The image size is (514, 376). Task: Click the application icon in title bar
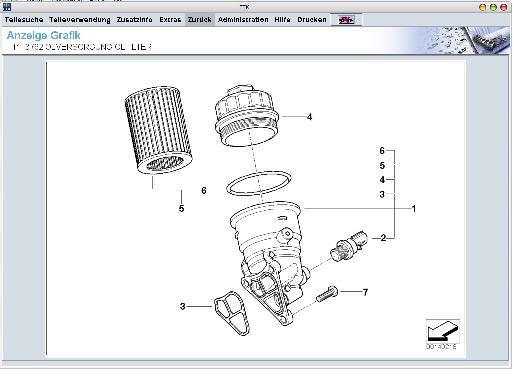pyautogui.click(x=7, y=7)
